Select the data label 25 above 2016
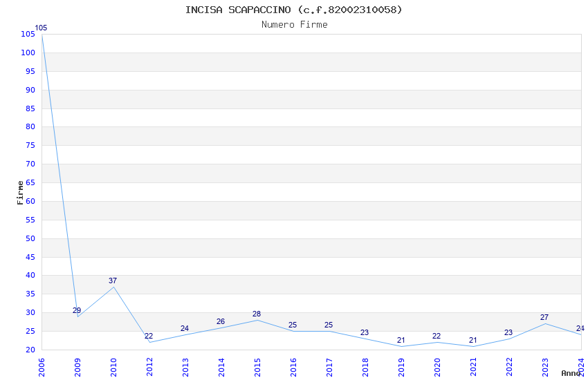 pyautogui.click(x=293, y=325)
